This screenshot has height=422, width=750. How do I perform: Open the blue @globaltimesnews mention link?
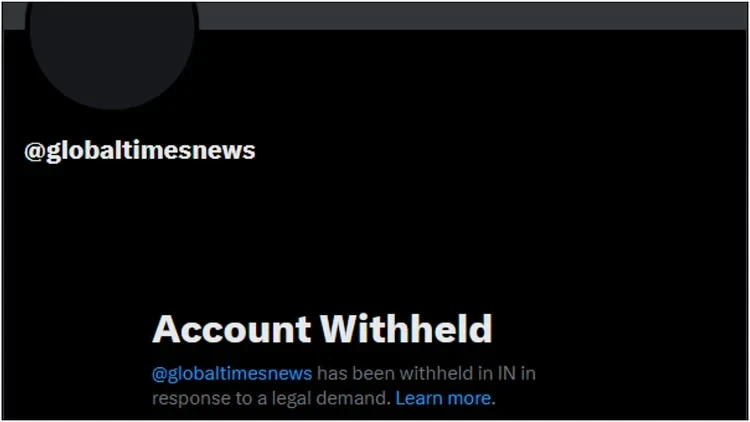click(x=232, y=374)
